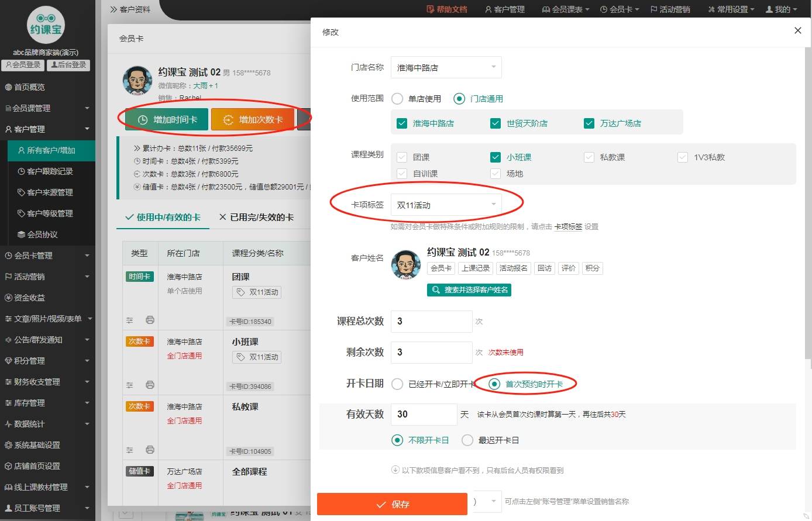Open 客户管理 in top bar
This screenshot has width=812, height=521.
(505, 9)
